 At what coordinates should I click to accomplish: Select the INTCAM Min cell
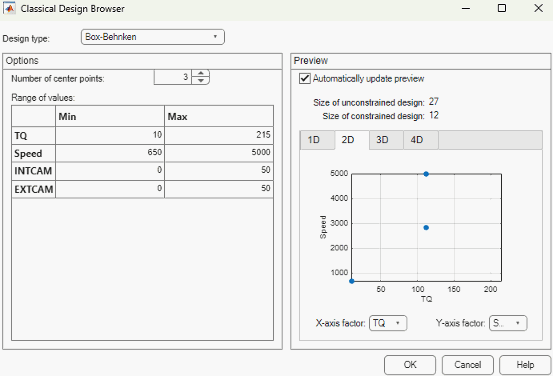tap(110, 171)
